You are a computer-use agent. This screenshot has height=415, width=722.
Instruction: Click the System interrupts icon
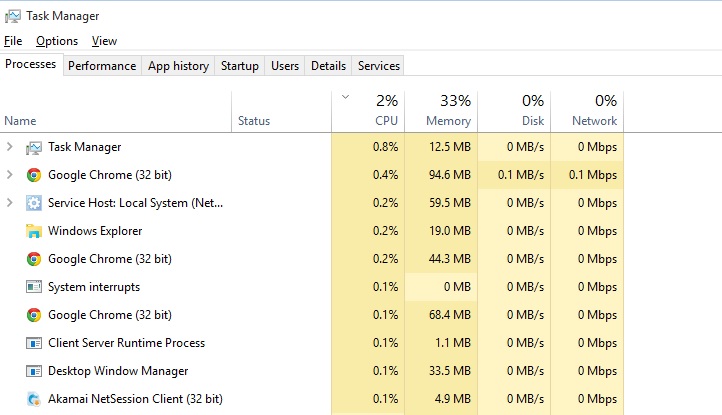pyautogui.click(x=34, y=287)
